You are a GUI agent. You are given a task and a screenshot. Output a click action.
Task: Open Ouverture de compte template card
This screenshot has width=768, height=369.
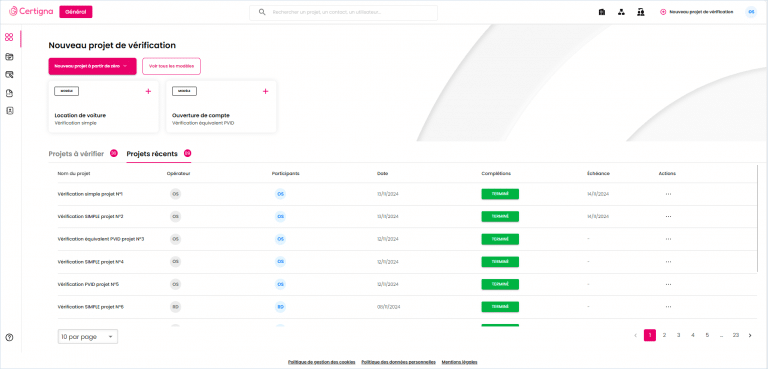click(221, 107)
